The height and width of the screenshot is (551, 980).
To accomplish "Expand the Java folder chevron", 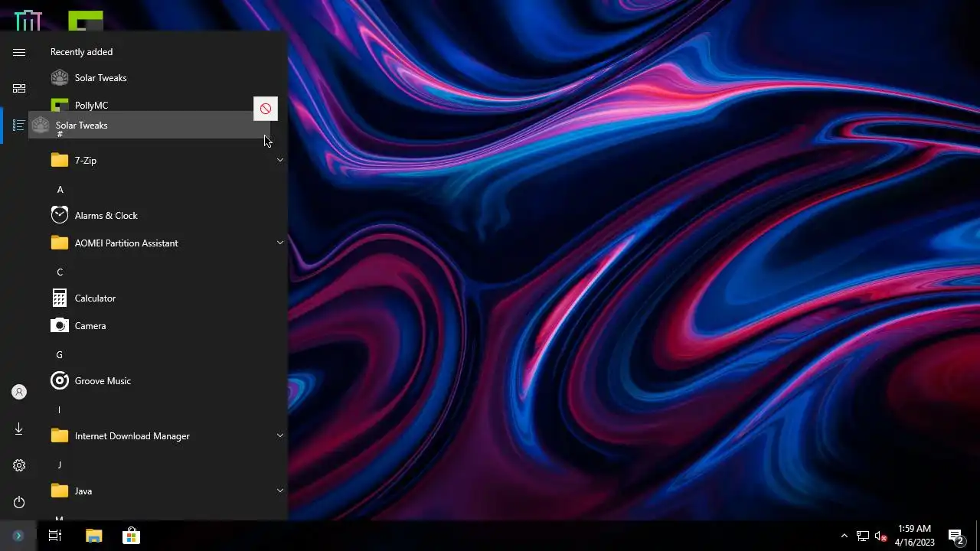I will (279, 491).
